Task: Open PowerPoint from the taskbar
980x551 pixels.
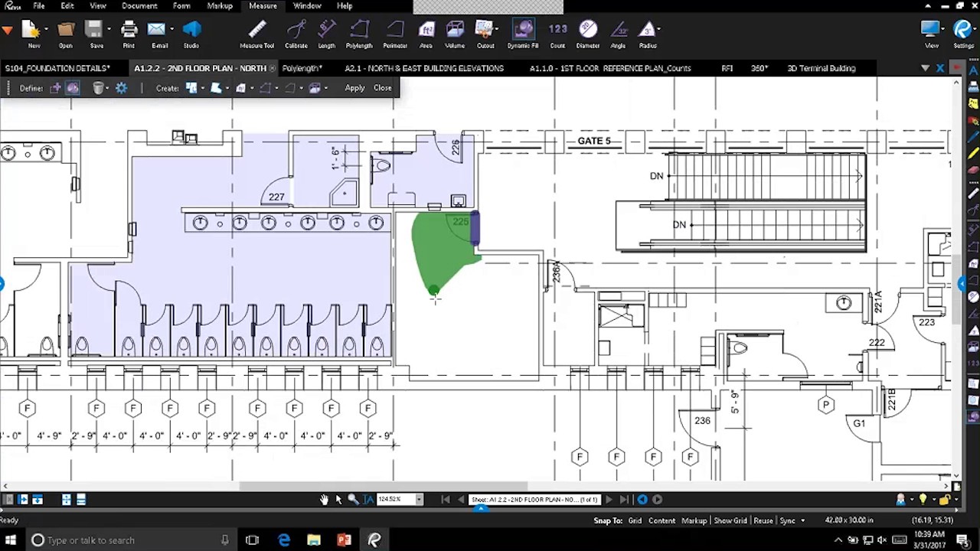Action: (344, 540)
